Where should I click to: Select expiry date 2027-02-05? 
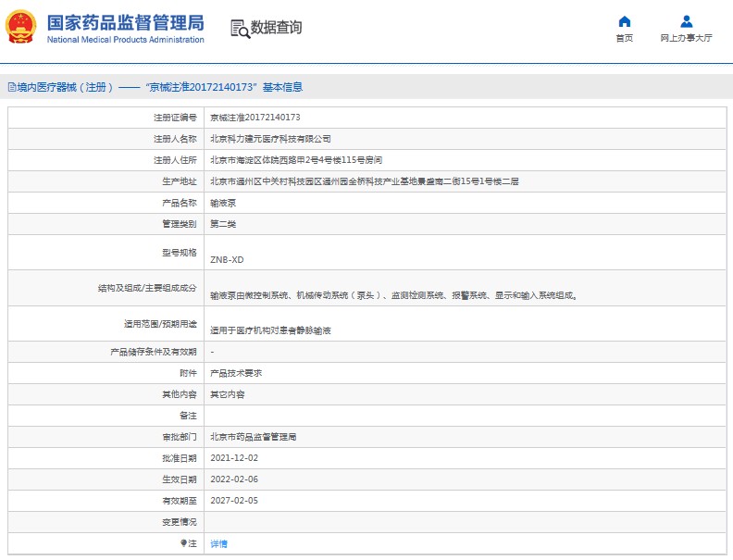coord(234,501)
